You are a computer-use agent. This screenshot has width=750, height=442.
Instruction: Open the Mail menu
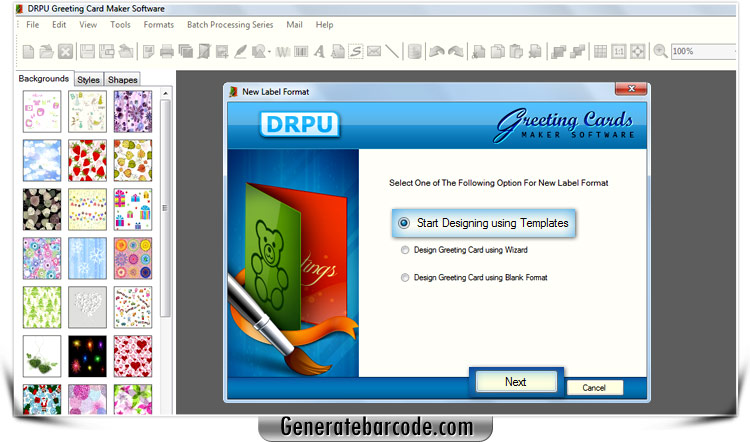point(294,24)
